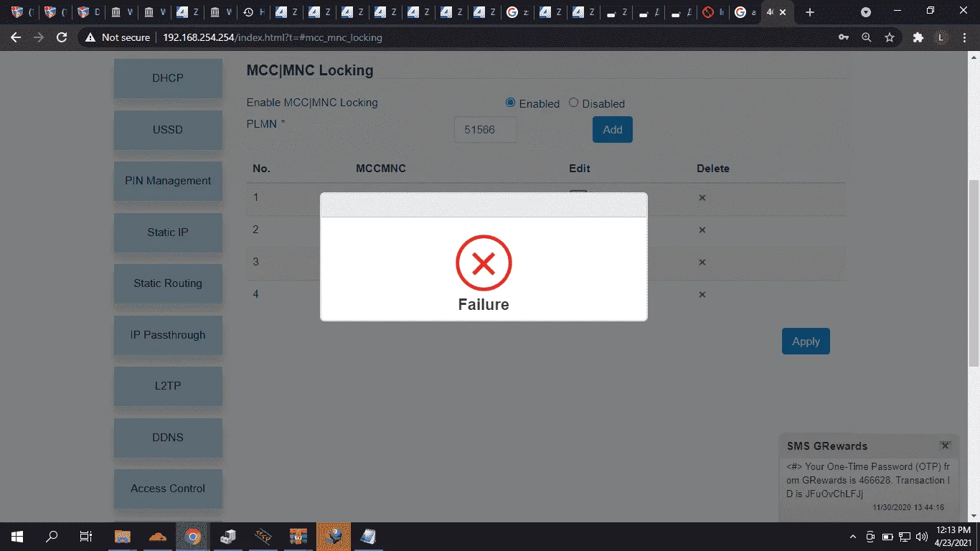Go to PIN Management
The height and width of the screenshot is (551, 980).
point(168,181)
